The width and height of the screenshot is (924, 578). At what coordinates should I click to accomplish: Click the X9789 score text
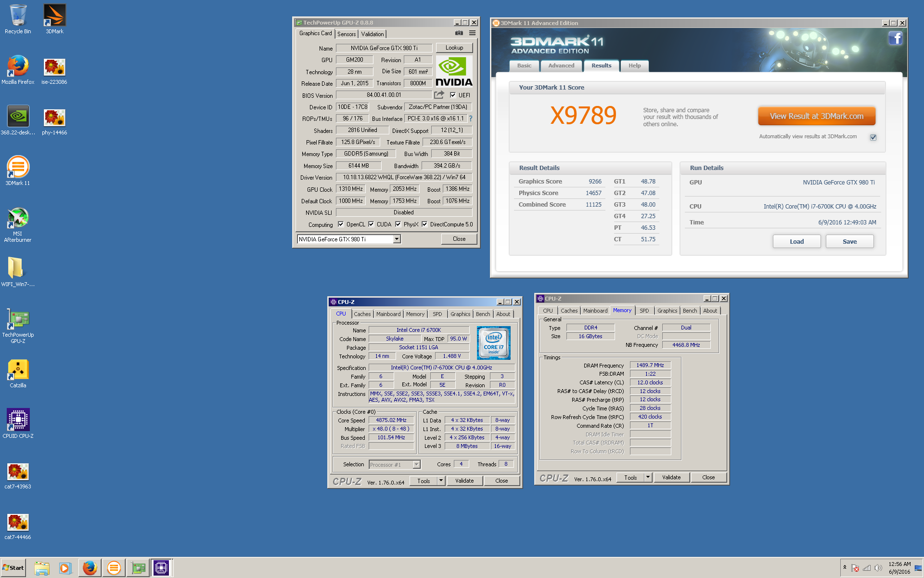pos(583,116)
